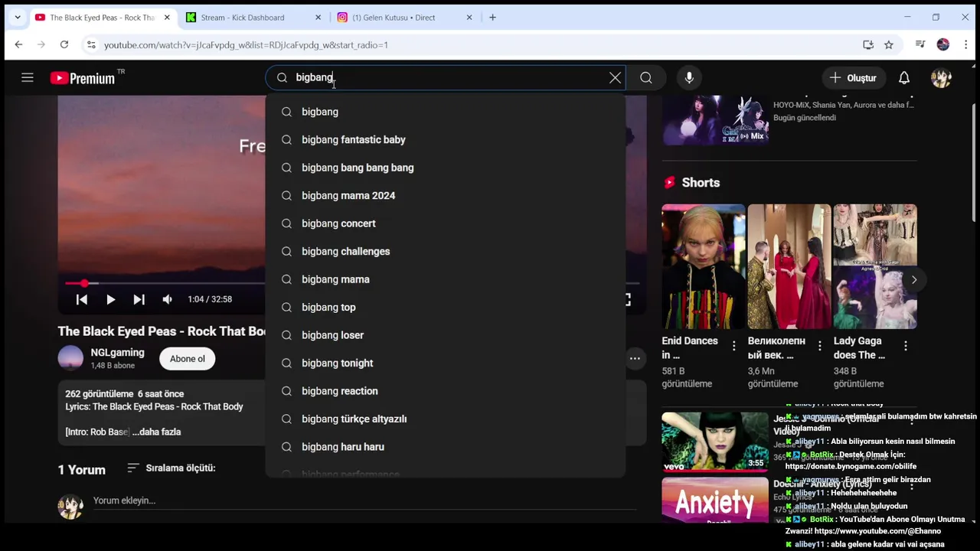980x551 pixels.
Task: Choose suggestion 'bigbang tonight'
Action: point(446,363)
